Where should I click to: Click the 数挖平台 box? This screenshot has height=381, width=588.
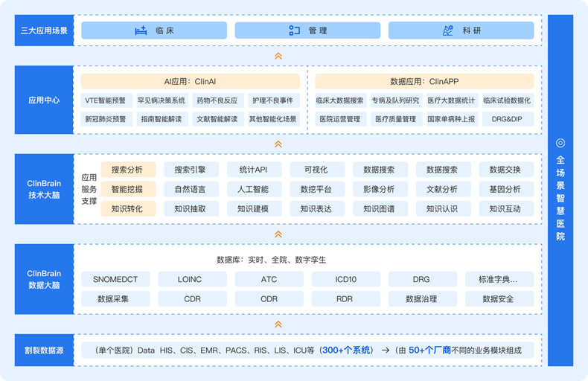click(x=317, y=189)
